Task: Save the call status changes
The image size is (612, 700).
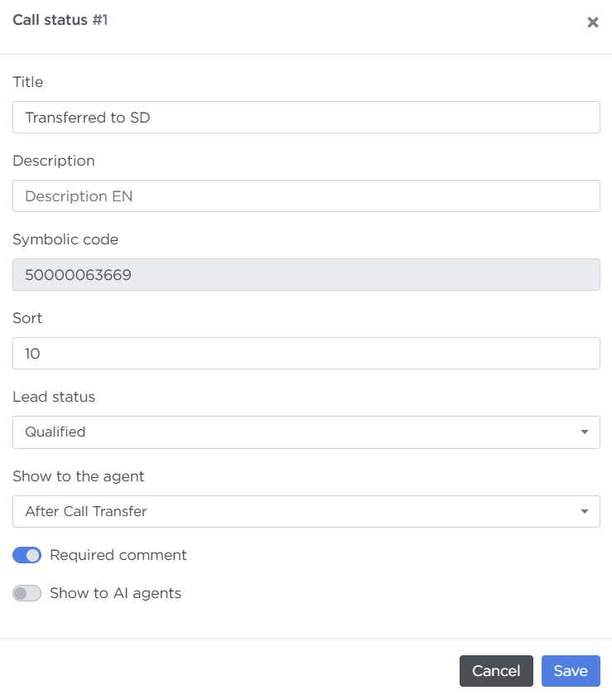Action: coord(570,671)
